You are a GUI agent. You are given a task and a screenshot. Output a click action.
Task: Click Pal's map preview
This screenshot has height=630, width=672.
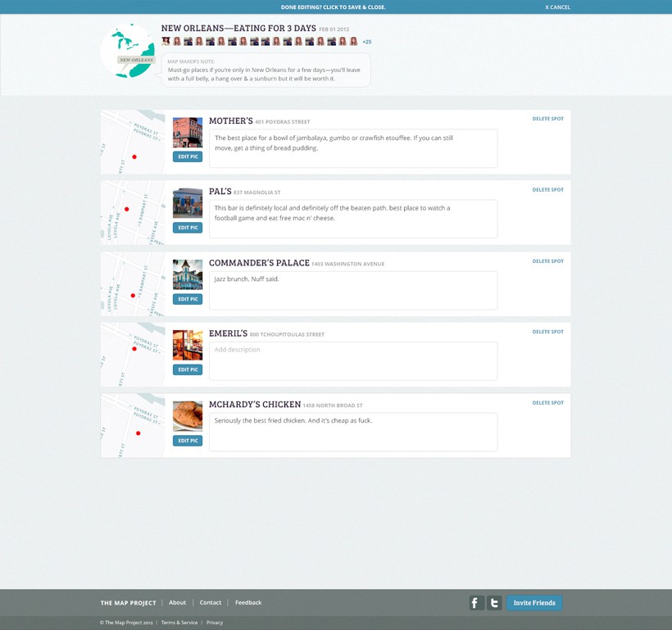point(133,212)
